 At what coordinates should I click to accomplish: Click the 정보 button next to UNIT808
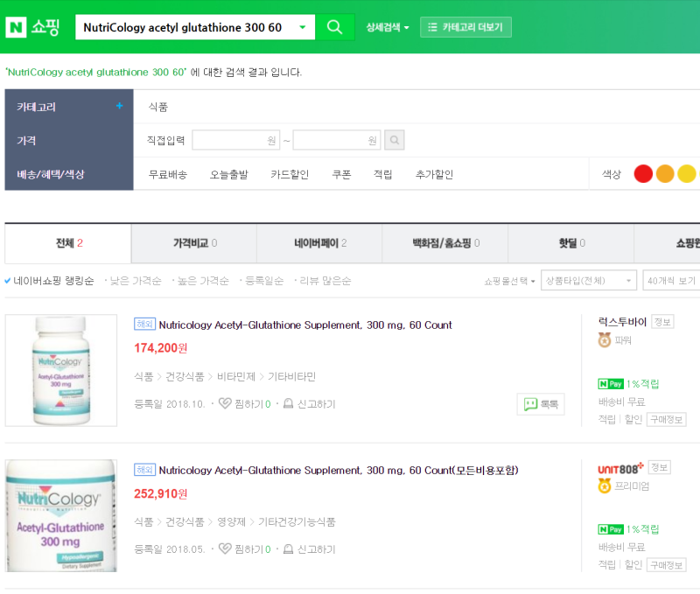coord(660,467)
